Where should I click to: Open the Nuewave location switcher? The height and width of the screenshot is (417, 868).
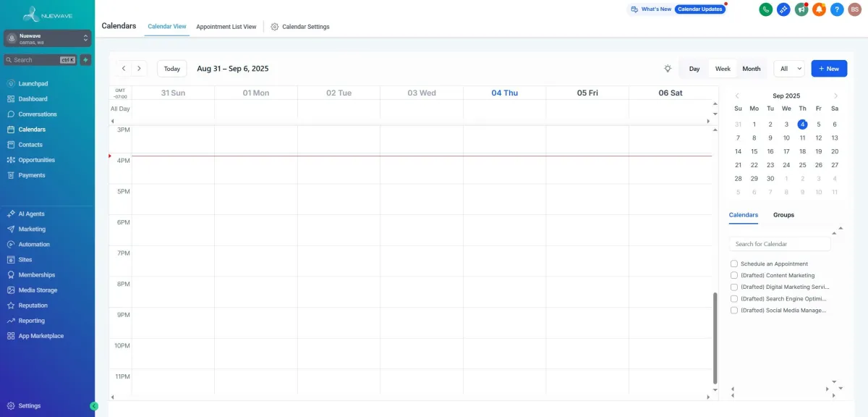click(x=47, y=39)
